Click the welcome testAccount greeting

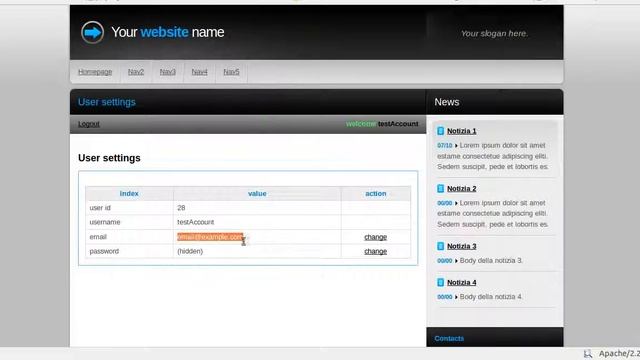(x=382, y=124)
